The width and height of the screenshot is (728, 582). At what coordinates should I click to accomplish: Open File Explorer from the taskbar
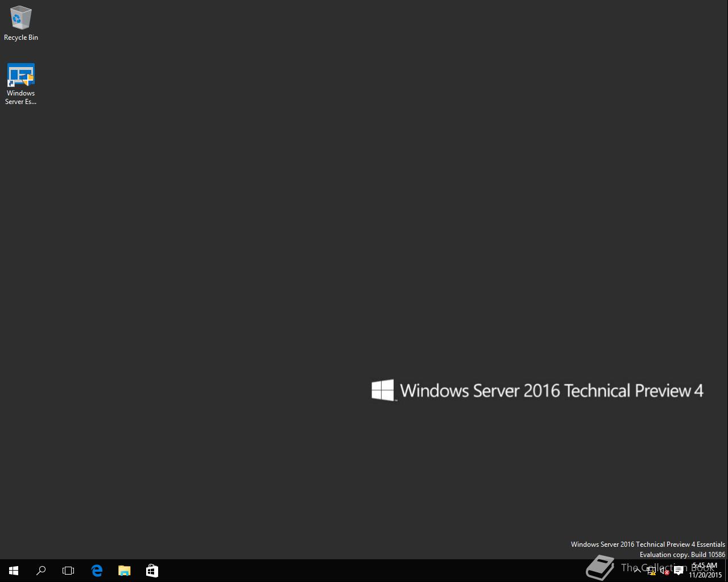(124, 571)
